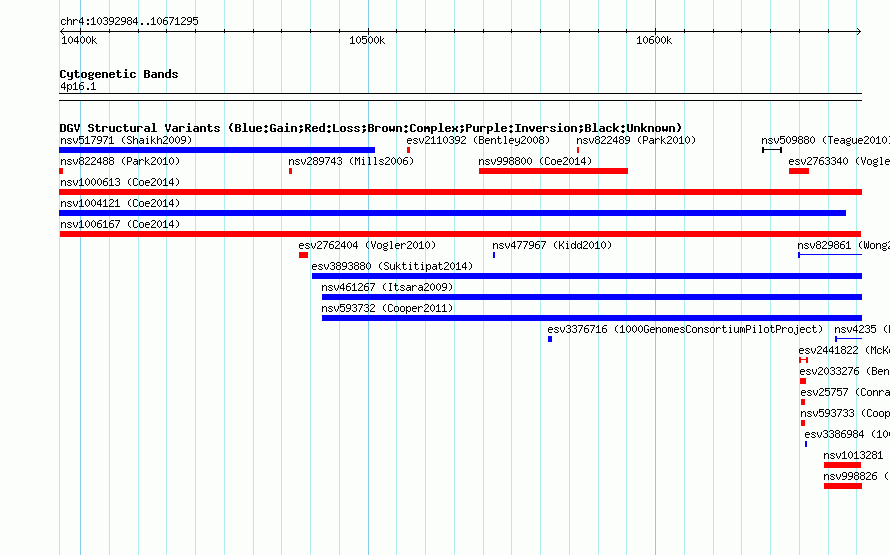Click the red bar under nsv1013281
Image resolution: width=890 pixels, height=555 pixels.
pyautogui.click(x=842, y=465)
